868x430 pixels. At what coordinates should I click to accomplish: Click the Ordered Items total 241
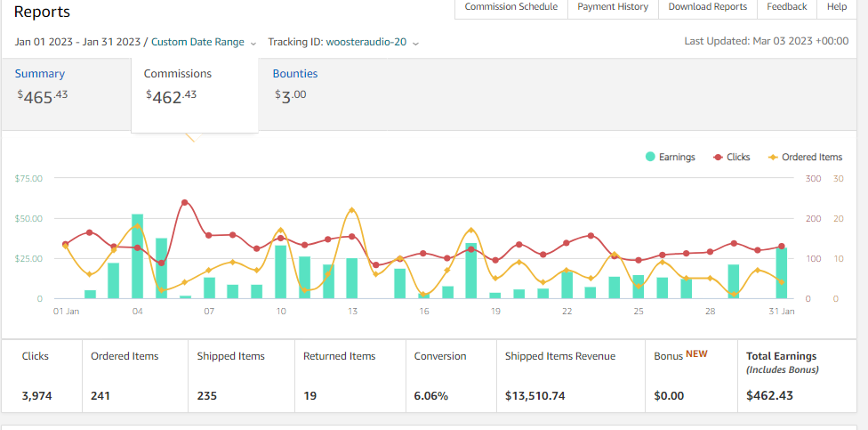point(100,395)
